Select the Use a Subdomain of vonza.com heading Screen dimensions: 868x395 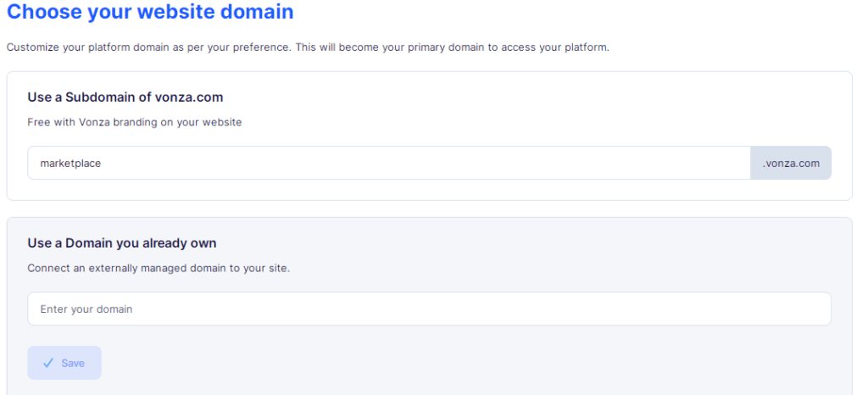(x=125, y=97)
